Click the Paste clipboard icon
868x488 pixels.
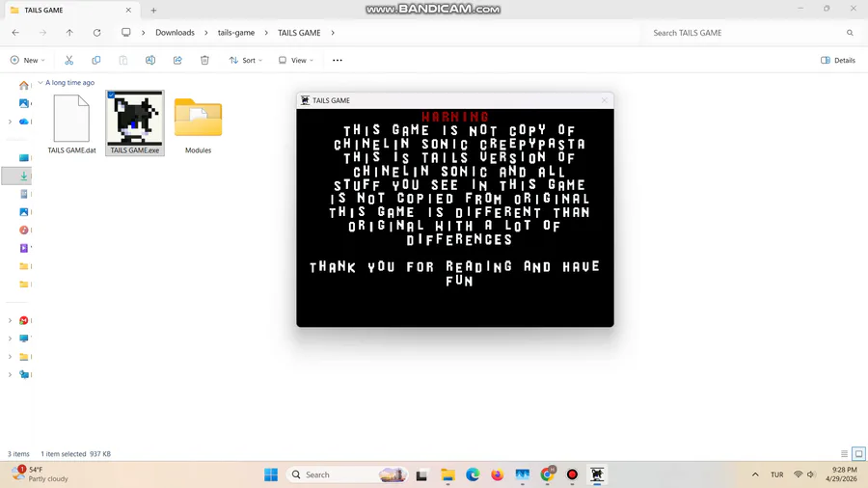click(122, 61)
